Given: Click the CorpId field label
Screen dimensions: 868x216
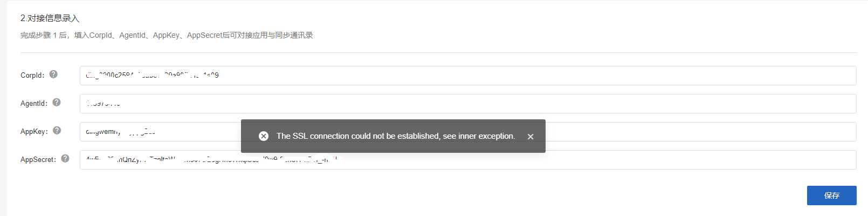Looking at the screenshot, I should 32,76.
